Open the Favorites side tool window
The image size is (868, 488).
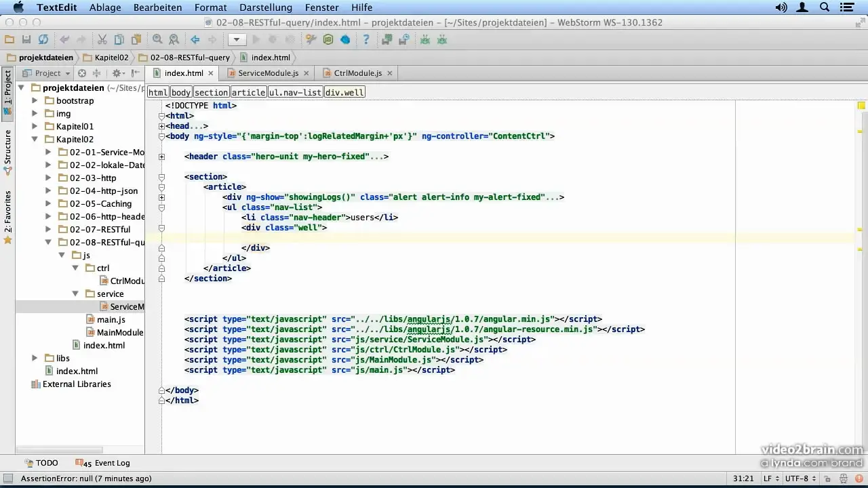(x=7, y=217)
